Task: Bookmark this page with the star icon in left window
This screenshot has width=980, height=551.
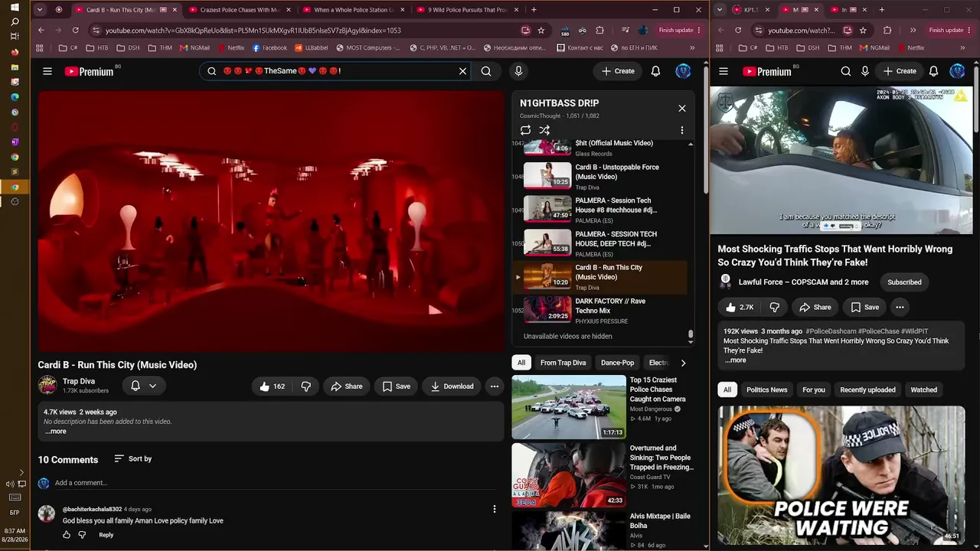Action: pos(541,30)
